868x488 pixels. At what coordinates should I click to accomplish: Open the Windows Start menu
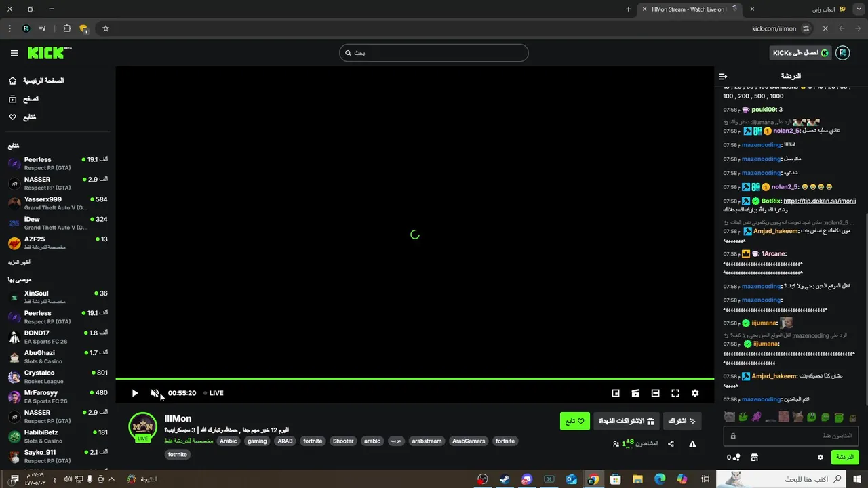coord(857,479)
